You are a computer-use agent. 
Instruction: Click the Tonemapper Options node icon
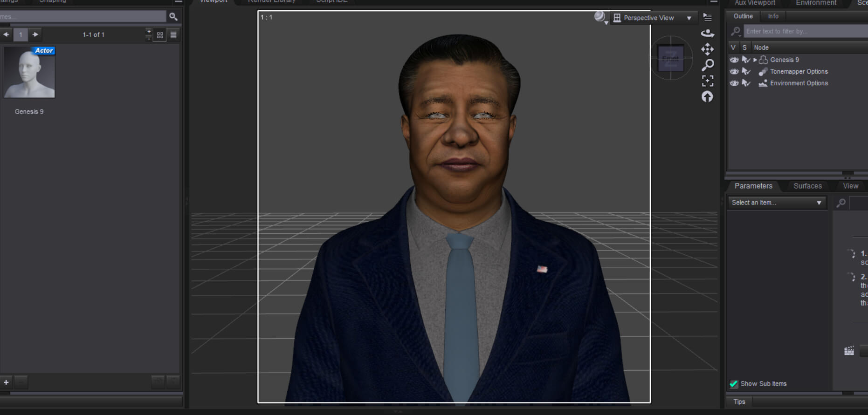pos(763,72)
